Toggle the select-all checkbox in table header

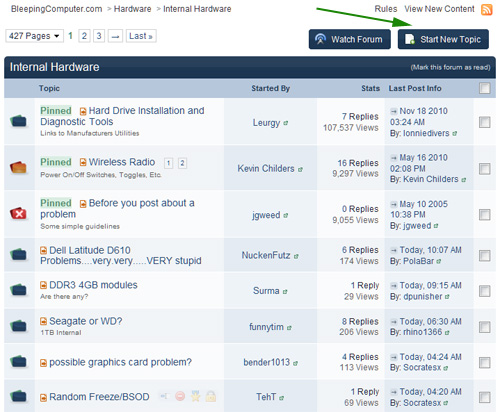click(x=484, y=88)
